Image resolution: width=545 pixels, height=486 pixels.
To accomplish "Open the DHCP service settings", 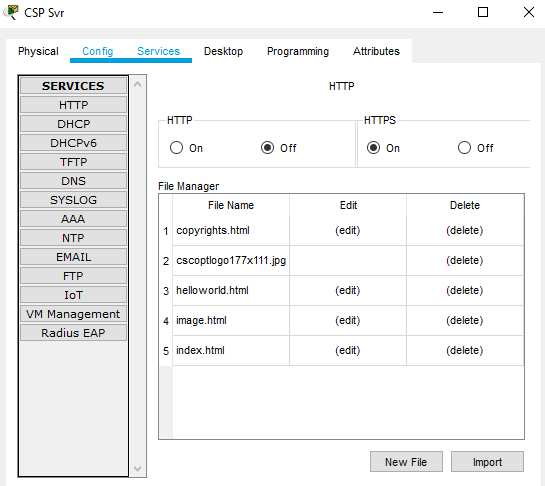I will point(73,124).
